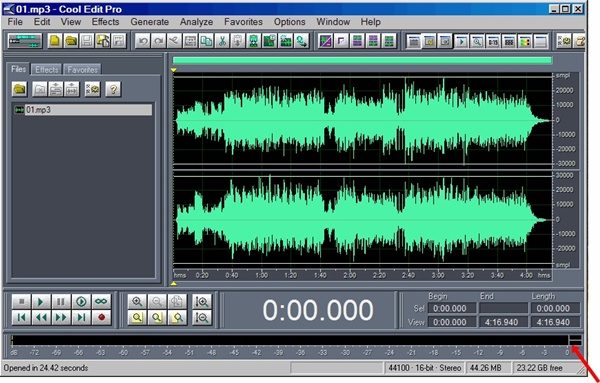The height and width of the screenshot is (383, 600).
Task: Click the empty Sel End time field
Action: (x=503, y=308)
